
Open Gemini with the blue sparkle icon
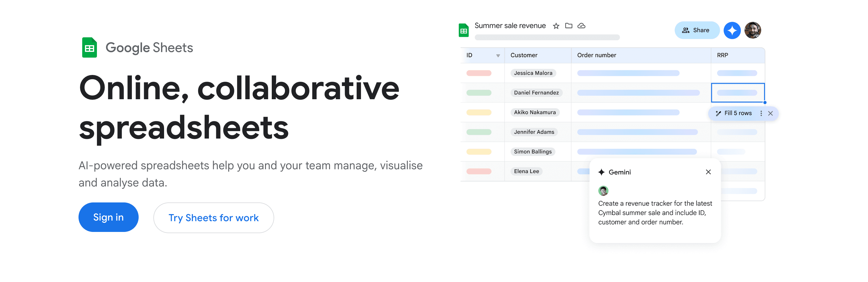[x=732, y=30]
